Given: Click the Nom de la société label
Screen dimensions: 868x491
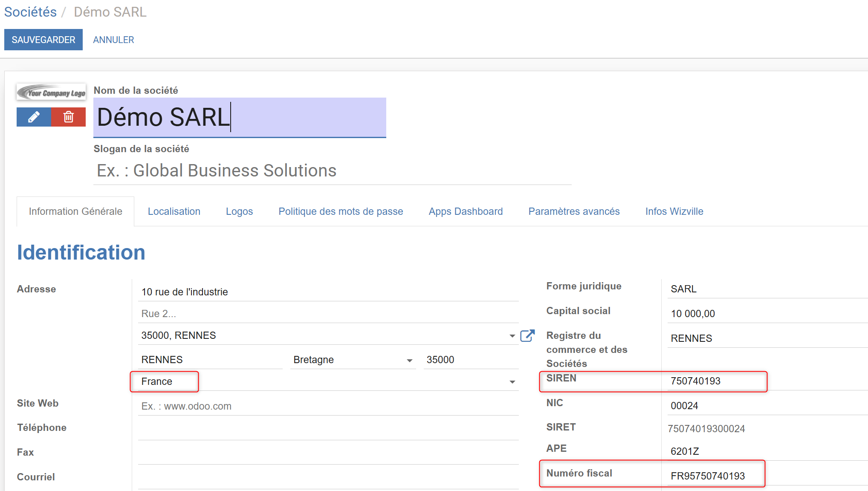Looking at the screenshot, I should click(136, 90).
